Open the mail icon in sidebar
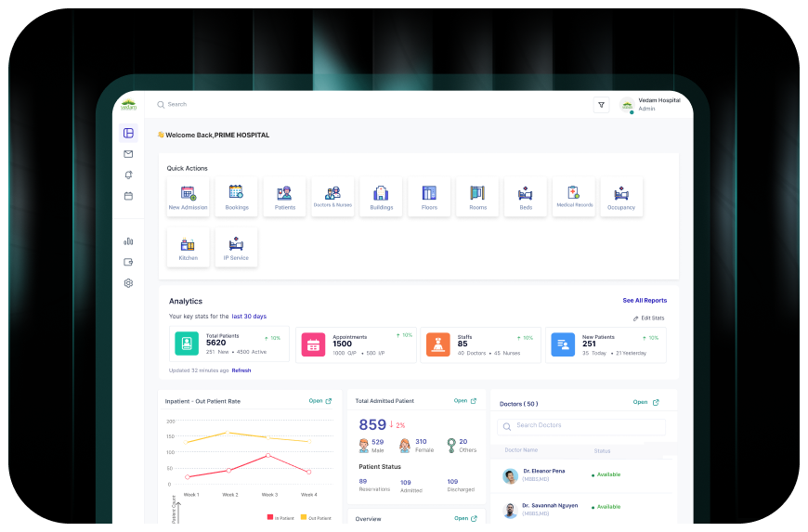The height and width of the screenshot is (532, 808). [x=128, y=154]
